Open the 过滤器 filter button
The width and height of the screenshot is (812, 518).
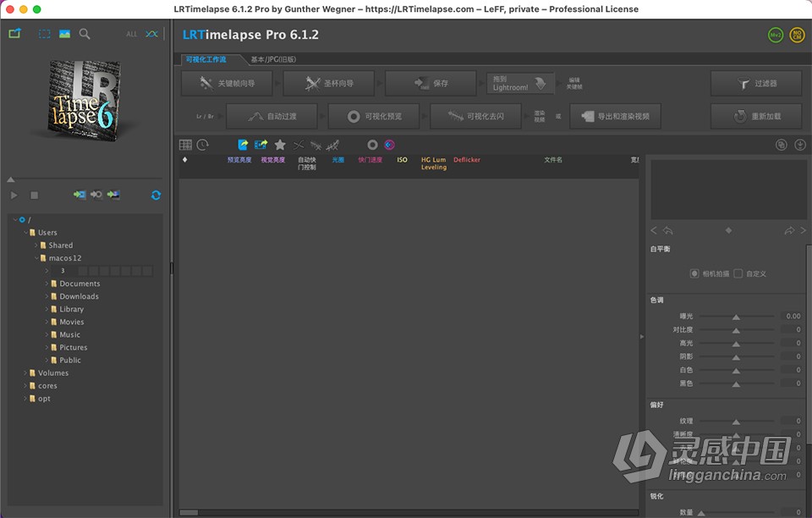(756, 84)
